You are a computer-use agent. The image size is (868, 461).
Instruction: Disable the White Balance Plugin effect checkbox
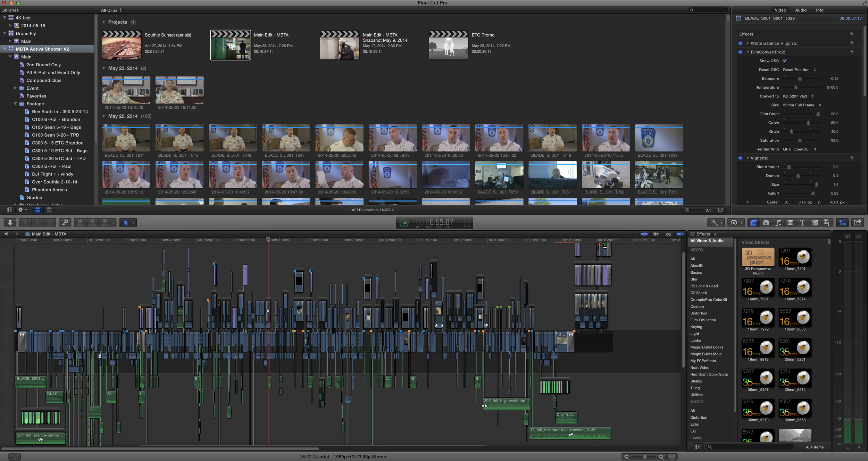740,43
